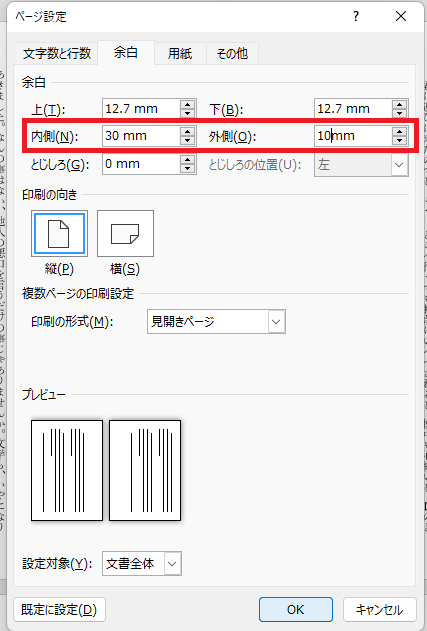427x631 pixels.
Task: Select the 余白 tab
Action: tap(126, 52)
